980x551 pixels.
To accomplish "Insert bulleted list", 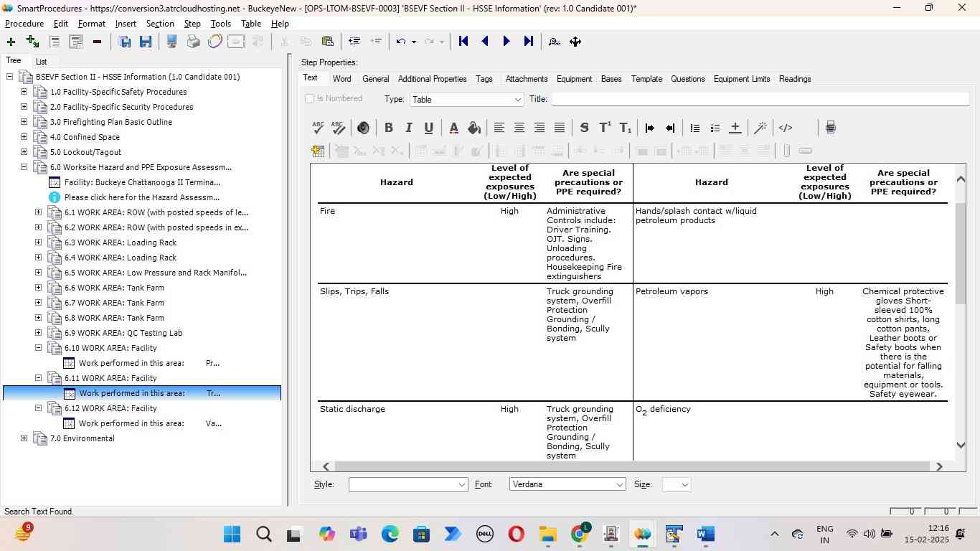I will (x=694, y=128).
